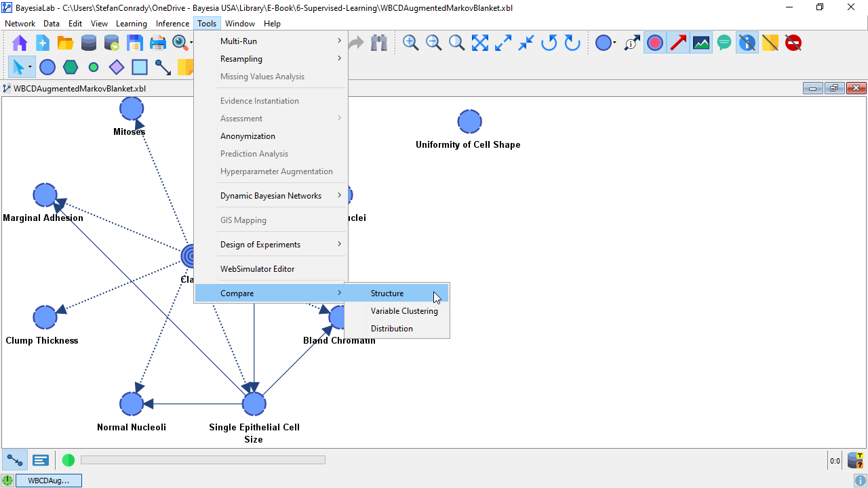Open a network file via the folder icon
The image size is (868, 488).
click(x=66, y=43)
